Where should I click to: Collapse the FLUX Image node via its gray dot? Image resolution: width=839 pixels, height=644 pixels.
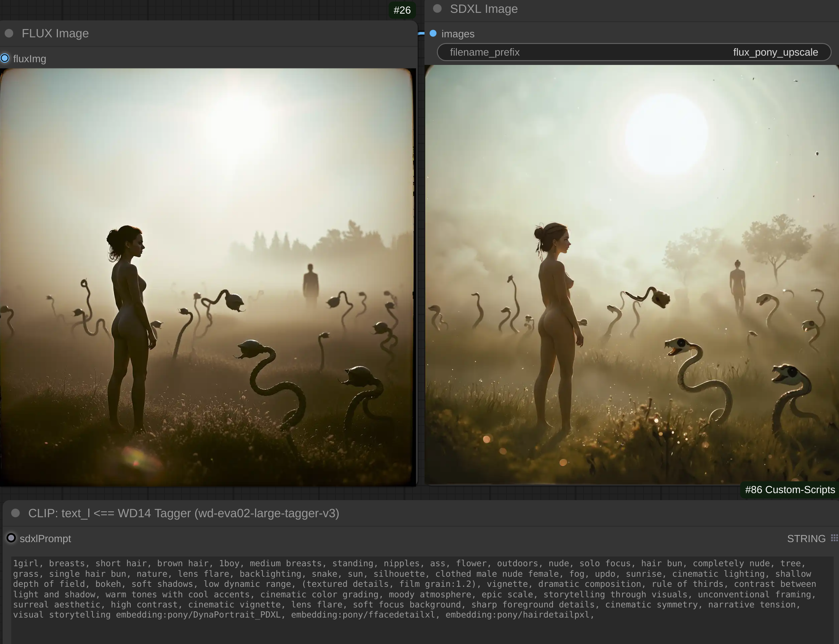(9, 33)
